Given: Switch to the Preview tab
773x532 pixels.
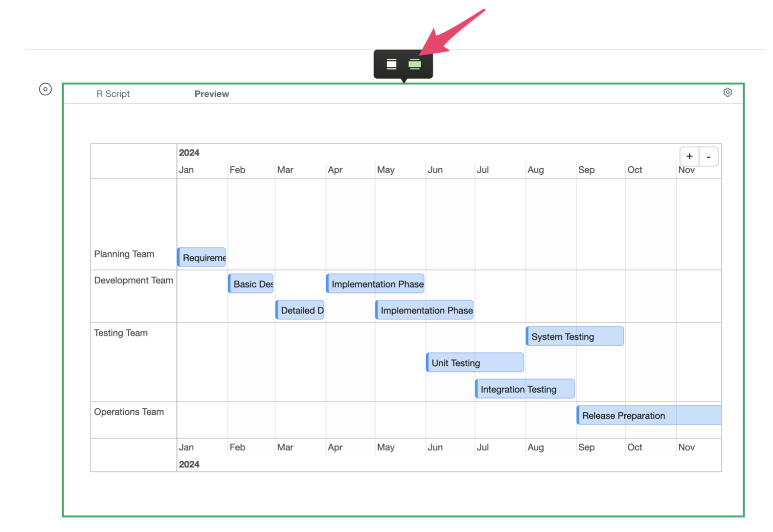Looking at the screenshot, I should (x=212, y=93).
